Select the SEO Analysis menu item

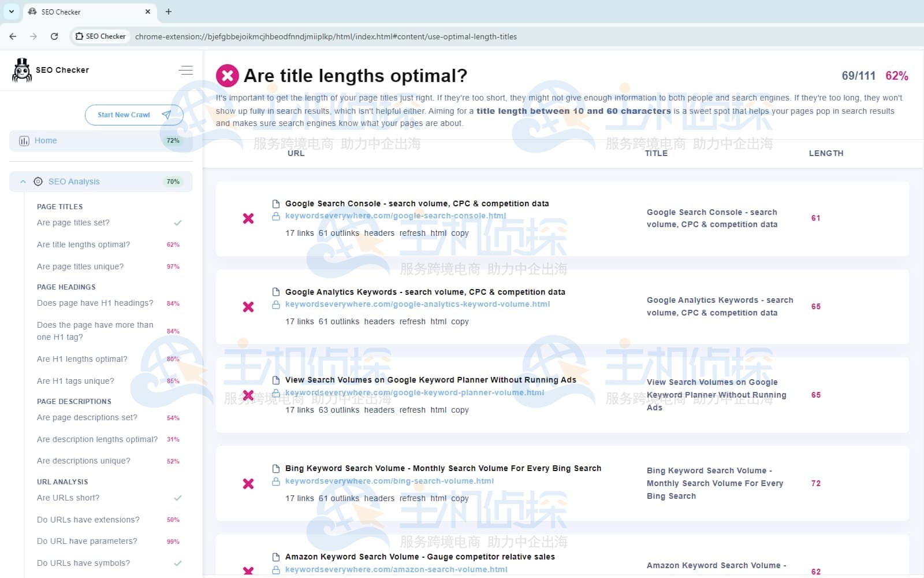[101, 181]
